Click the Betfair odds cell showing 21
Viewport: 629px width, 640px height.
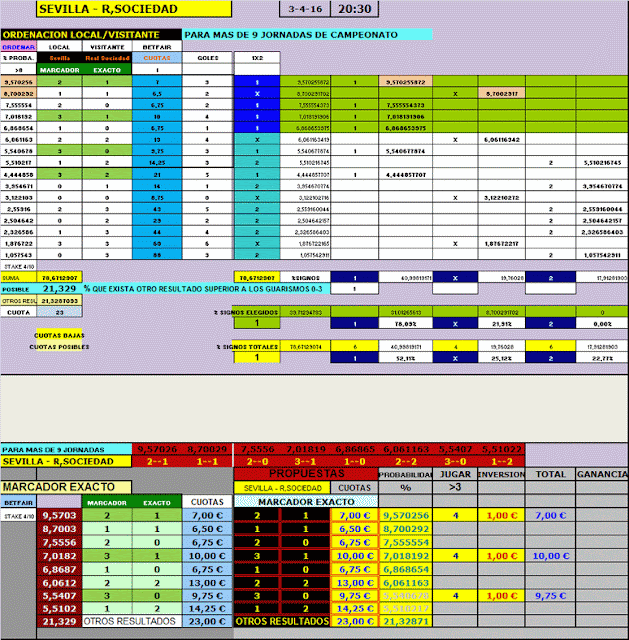[x=157, y=175]
